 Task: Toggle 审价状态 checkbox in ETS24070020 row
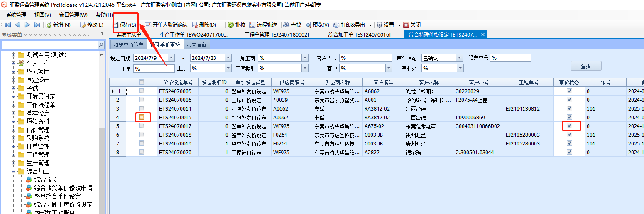click(569, 152)
